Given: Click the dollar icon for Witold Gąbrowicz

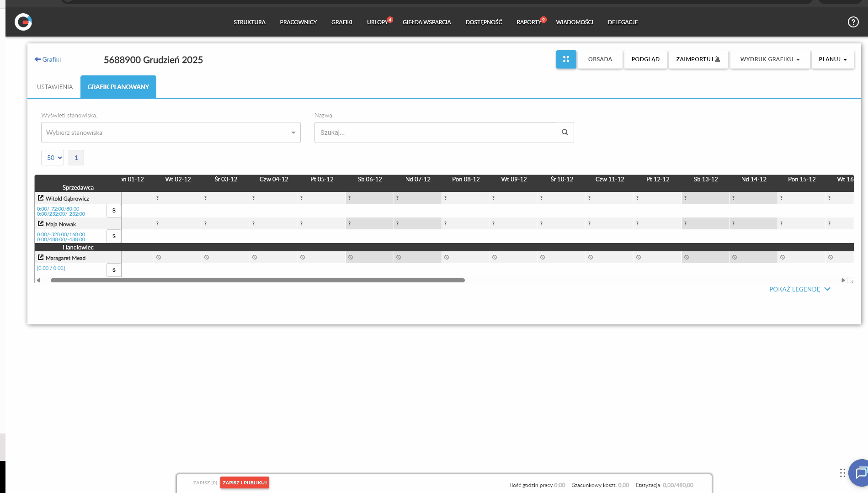Looking at the screenshot, I should coord(114,211).
